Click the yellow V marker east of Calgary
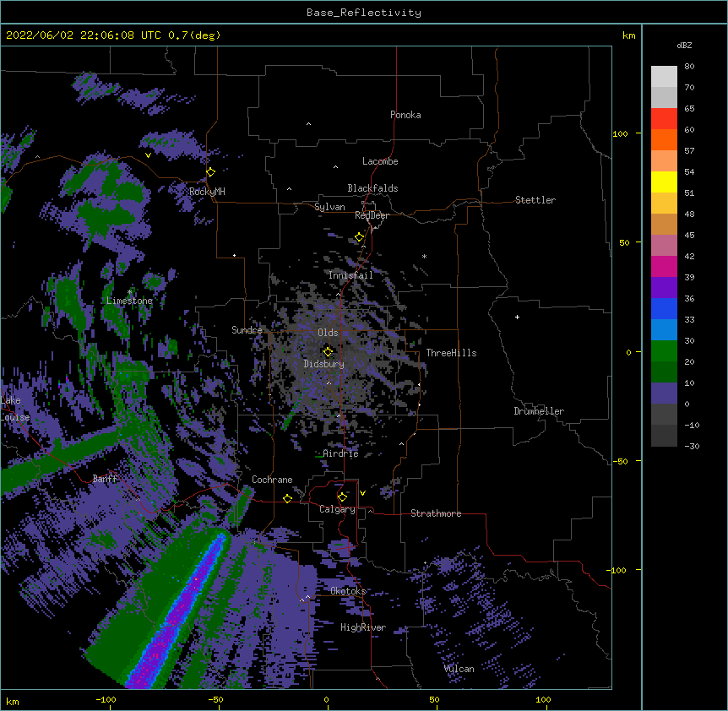728x711 pixels. point(362,493)
